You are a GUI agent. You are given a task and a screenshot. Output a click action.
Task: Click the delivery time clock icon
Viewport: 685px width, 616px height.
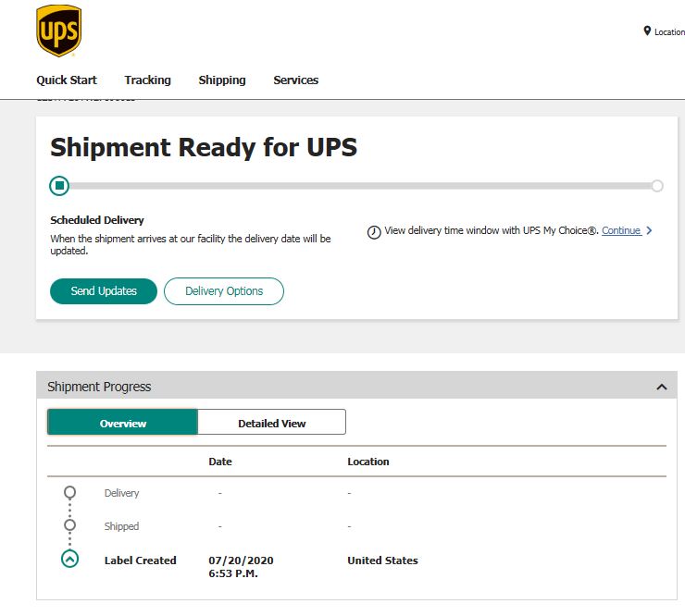tap(374, 232)
